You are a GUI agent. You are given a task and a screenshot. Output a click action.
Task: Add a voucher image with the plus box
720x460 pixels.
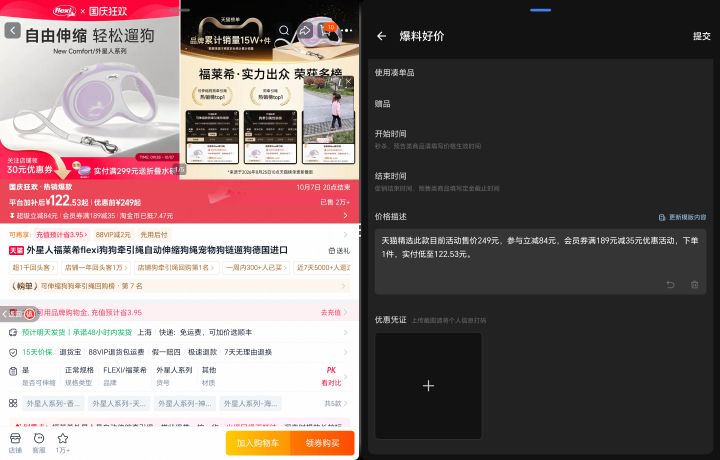tap(428, 386)
